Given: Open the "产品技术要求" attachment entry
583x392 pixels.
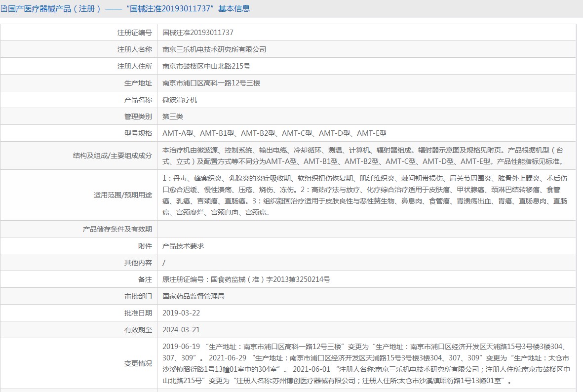Looking at the screenshot, I should coord(183,246).
